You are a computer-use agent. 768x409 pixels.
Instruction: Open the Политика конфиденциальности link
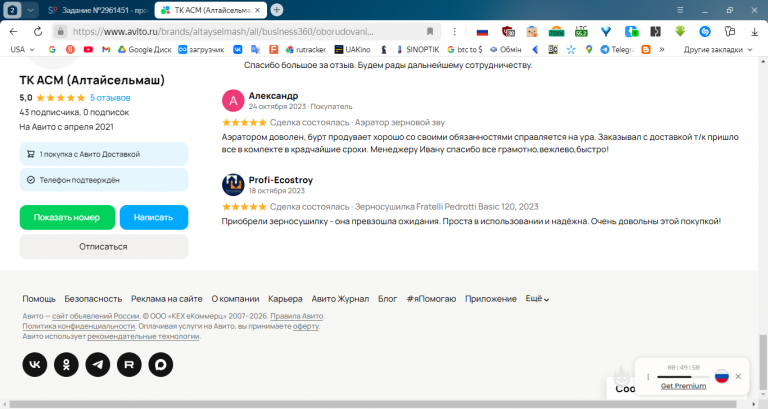pos(78,326)
